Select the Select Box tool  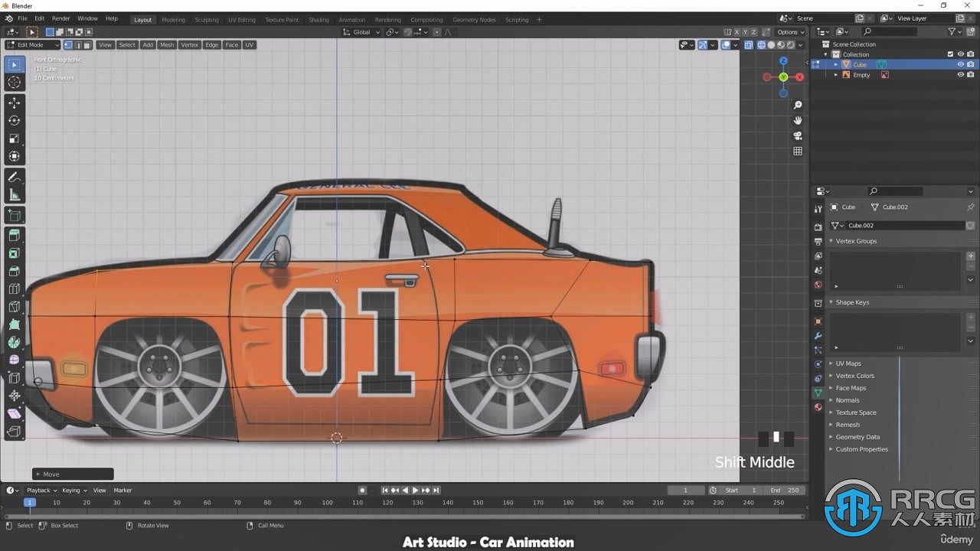tap(14, 65)
